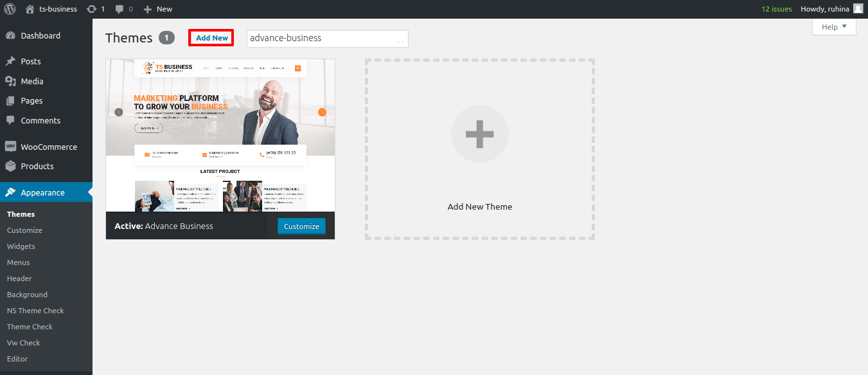Viewport: 868px width, 375px height.
Task: Expand the Help dropdown tab
Action: click(834, 27)
